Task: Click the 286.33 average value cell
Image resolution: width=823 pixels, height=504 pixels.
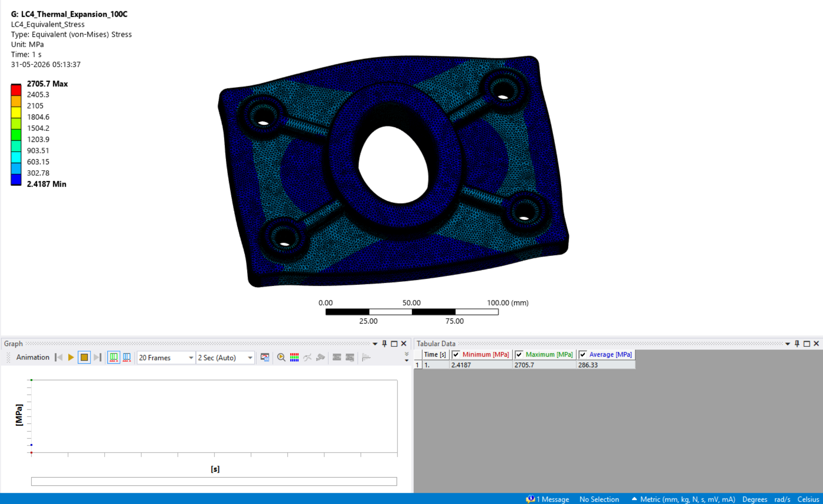Action: 606,365
